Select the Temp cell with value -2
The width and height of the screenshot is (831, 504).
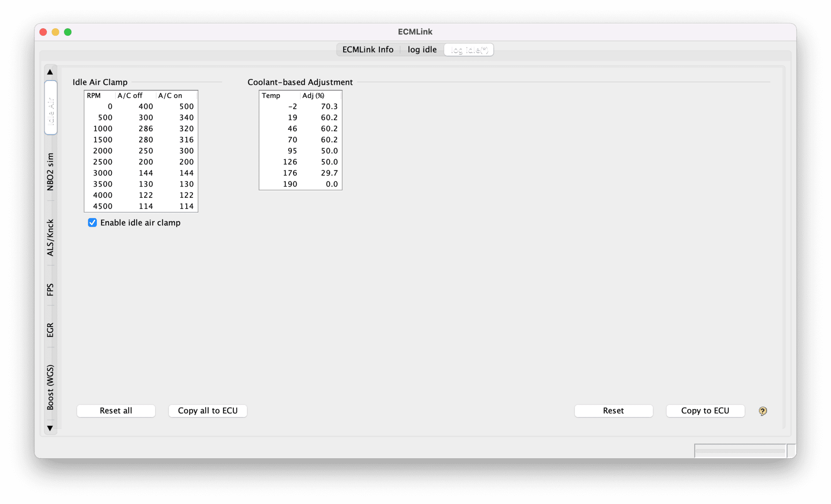[280, 106]
